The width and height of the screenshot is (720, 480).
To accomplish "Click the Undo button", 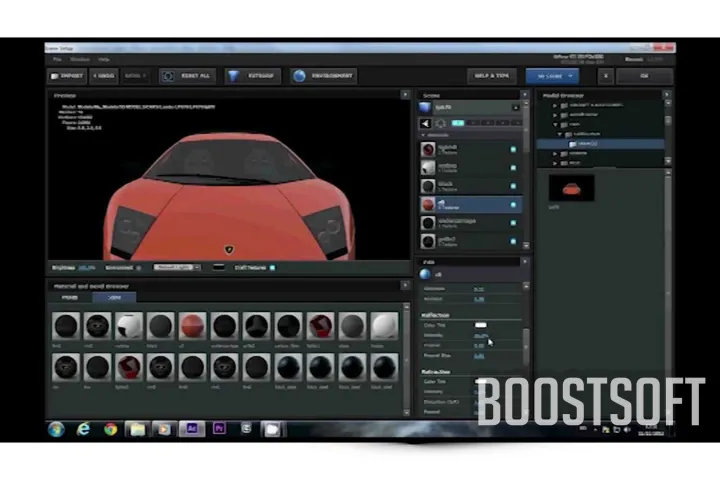I will (x=103, y=76).
